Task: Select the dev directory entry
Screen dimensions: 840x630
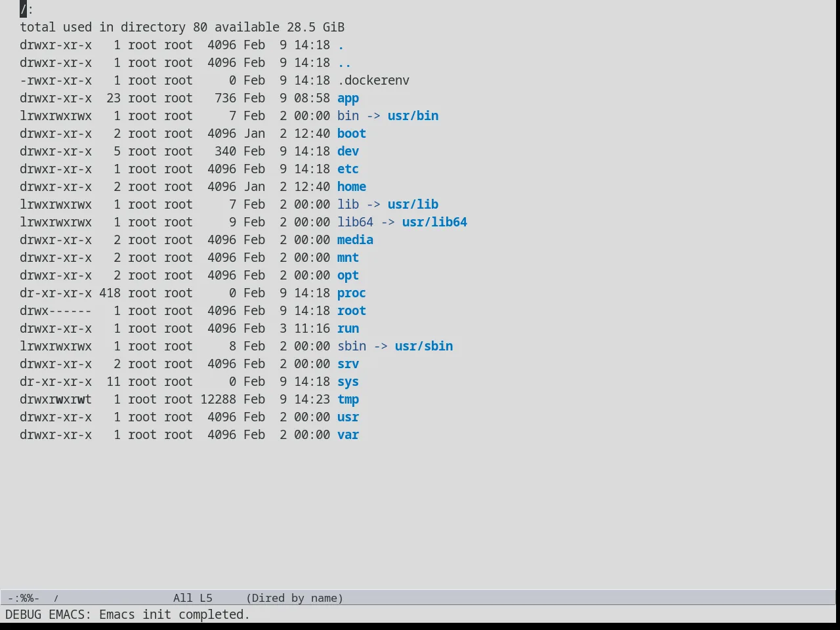Action: coord(348,151)
